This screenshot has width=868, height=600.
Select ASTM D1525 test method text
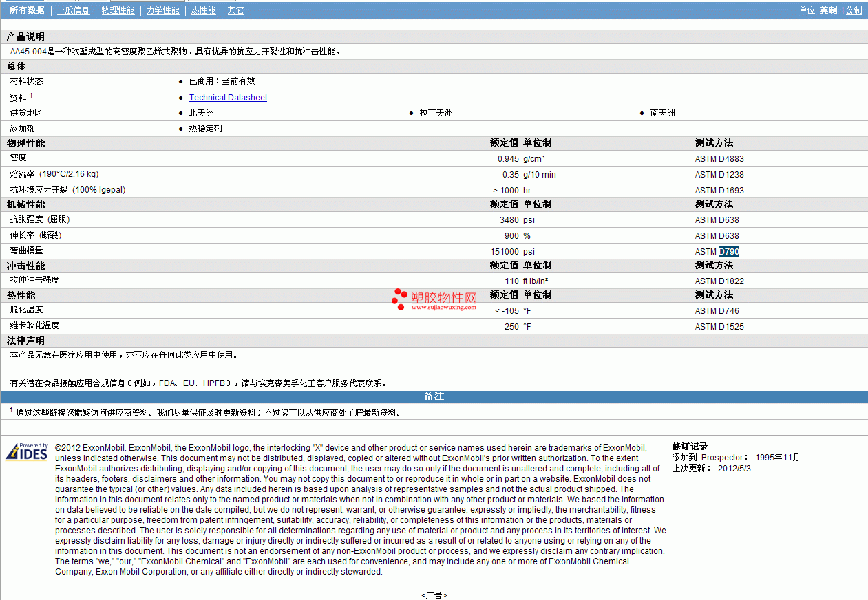pos(719,327)
